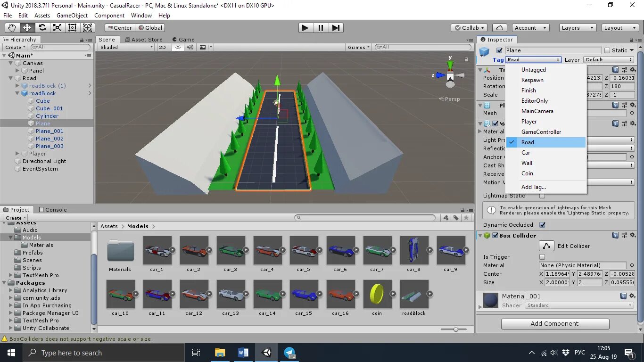Open Box Collider help book icon
Screen dimensions: 644x362
[x=615, y=235]
